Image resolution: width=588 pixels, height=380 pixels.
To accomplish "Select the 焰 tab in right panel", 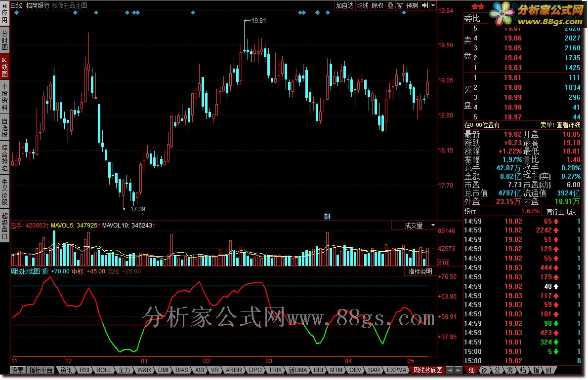I will (523, 370).
